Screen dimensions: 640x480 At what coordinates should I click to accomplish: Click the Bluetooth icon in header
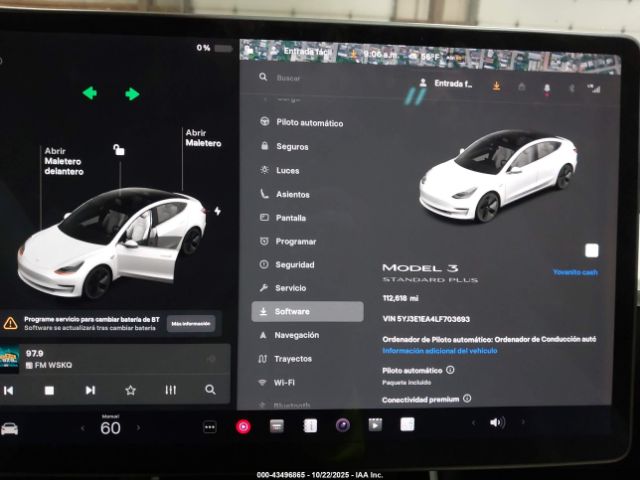click(x=572, y=88)
